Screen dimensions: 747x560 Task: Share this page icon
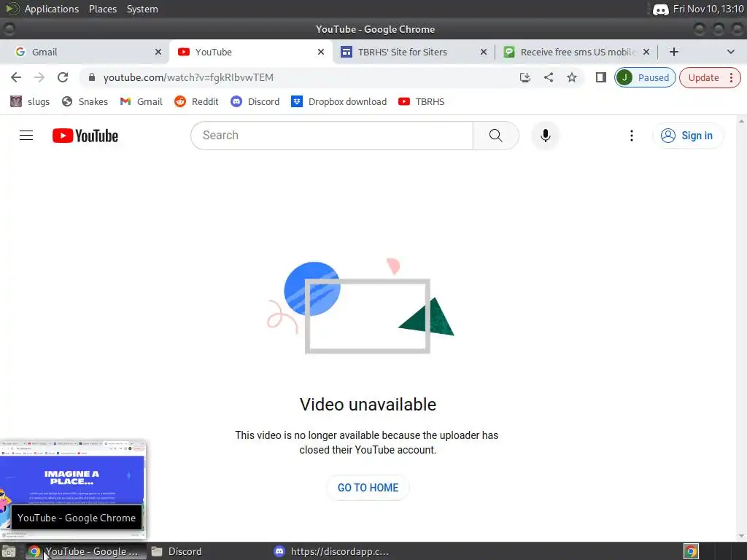[549, 77]
